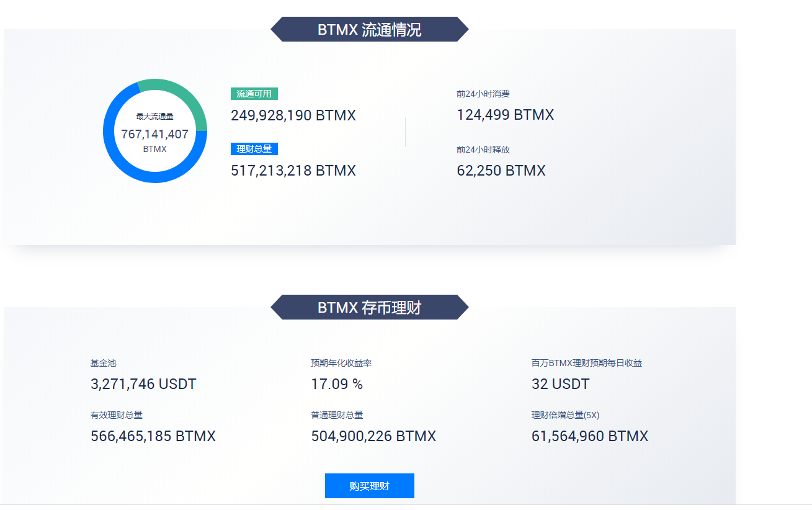Click the 理财倍增总量(5X) value
Viewport: 812px width, 510px height.
coord(589,436)
